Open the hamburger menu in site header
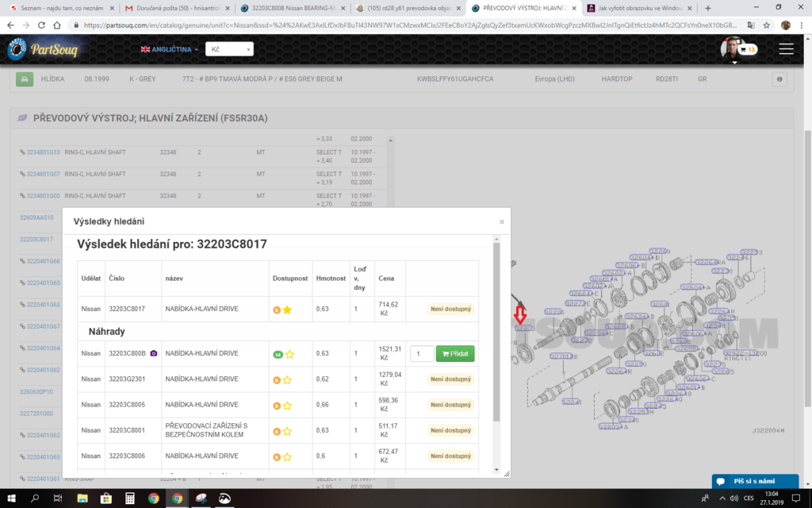The width and height of the screenshot is (812, 508). point(786,48)
